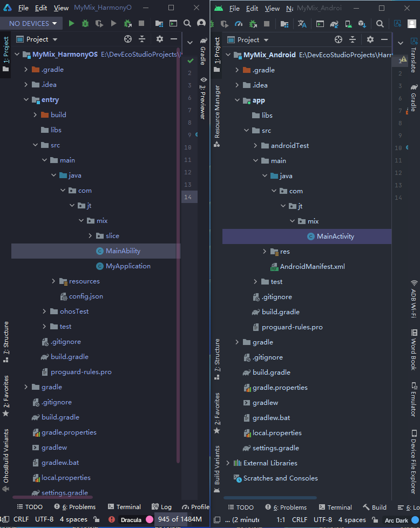Open user account avatar in DevEco toolbar
420x528 pixels.
(201, 23)
